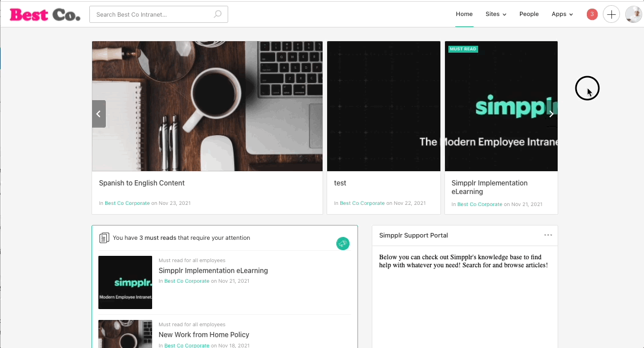Click the must reads document icon
644x348 pixels.
[104, 238]
